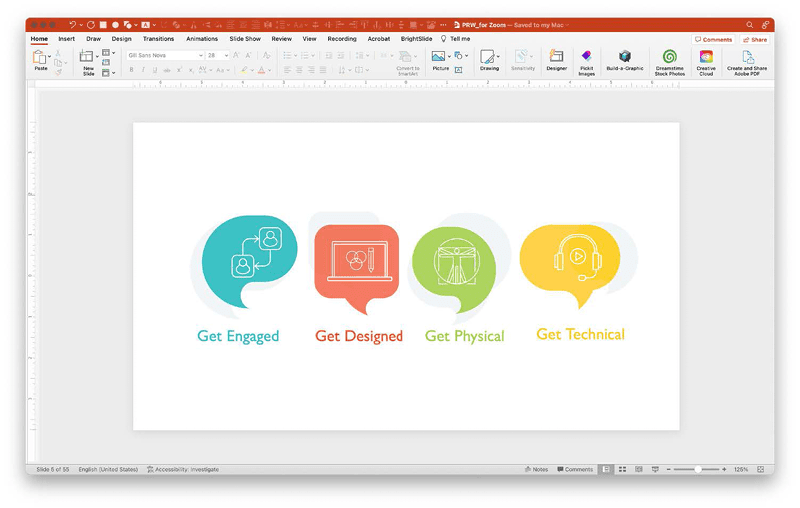
Task: Toggle Bold formatting
Action: [131, 70]
